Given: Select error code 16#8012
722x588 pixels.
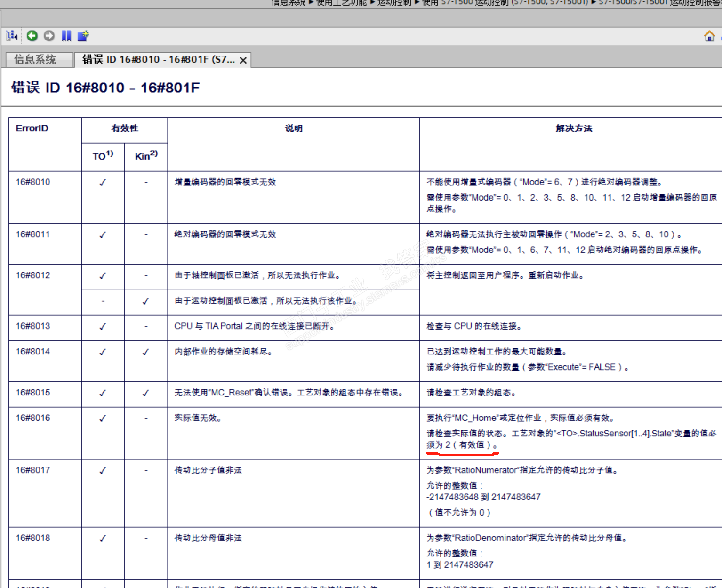Looking at the screenshot, I should coord(33,275).
